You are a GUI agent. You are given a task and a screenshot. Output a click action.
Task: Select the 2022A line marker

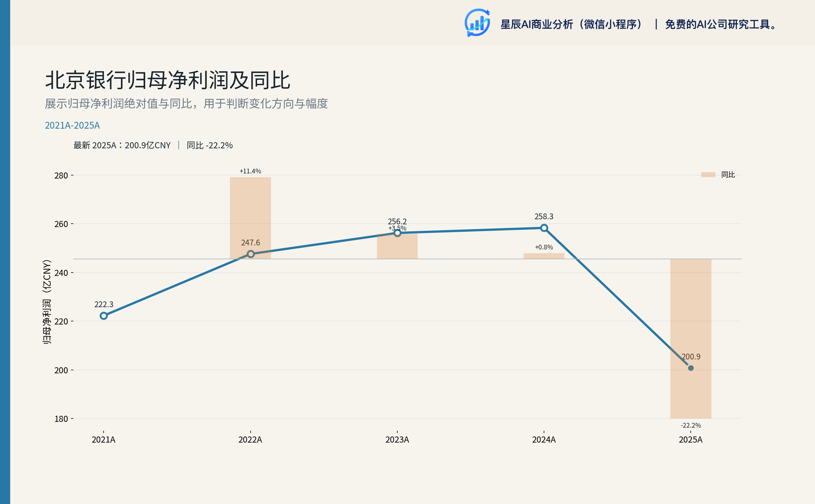click(251, 254)
